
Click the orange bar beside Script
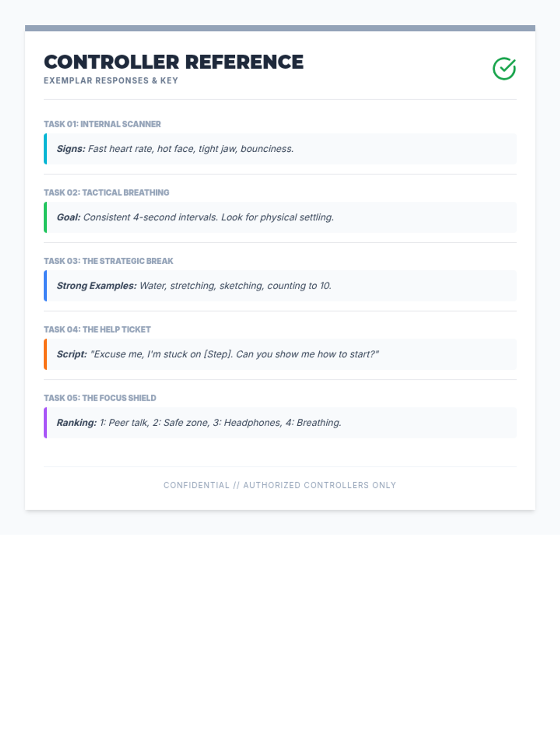(45, 354)
